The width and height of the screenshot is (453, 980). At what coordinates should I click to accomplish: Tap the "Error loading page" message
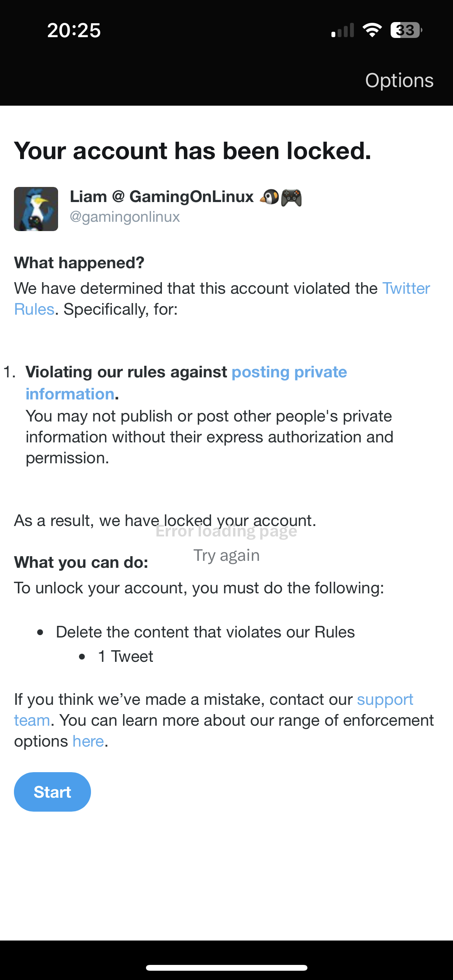click(226, 532)
